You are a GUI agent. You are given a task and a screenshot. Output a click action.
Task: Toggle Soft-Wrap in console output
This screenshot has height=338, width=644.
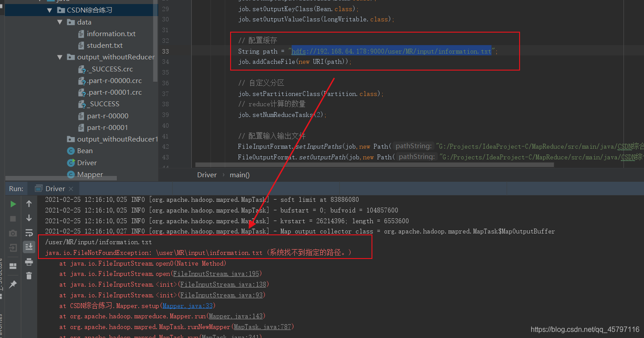pos(29,233)
